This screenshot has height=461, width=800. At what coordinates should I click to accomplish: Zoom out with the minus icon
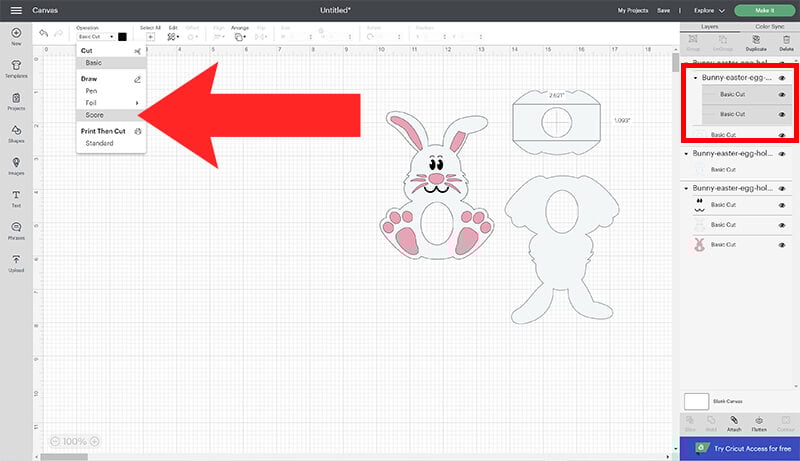coord(55,441)
